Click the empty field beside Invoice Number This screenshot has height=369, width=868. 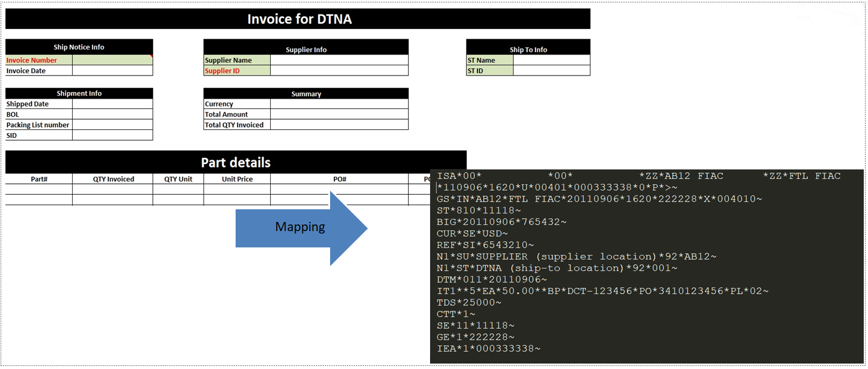113,60
